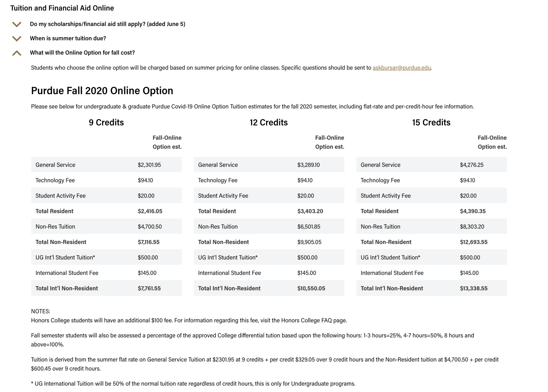This screenshot has width=548, height=392.
Task: Click the $12,693.55 Total Non-Resident amount
Action: click(473, 242)
